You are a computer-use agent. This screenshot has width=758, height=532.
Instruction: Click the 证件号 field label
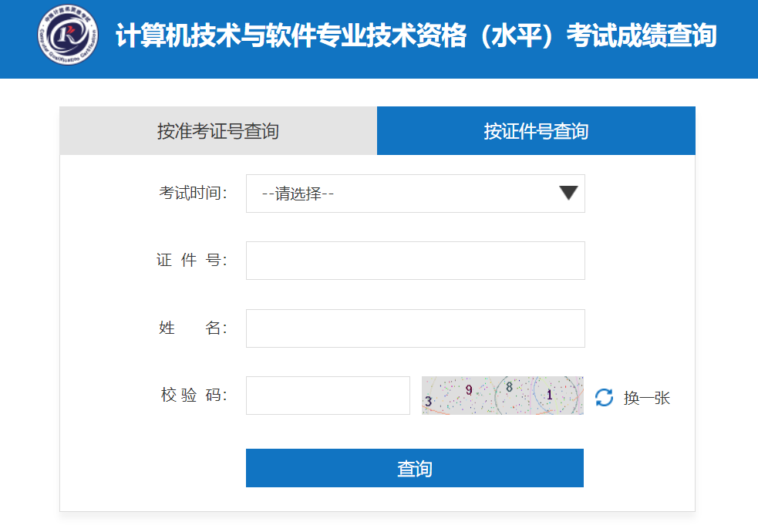point(192,260)
